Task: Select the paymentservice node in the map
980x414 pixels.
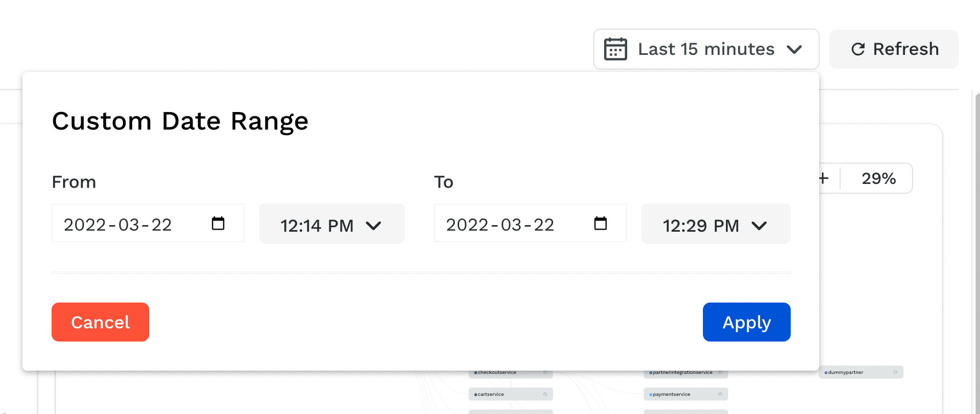Action: point(685,394)
